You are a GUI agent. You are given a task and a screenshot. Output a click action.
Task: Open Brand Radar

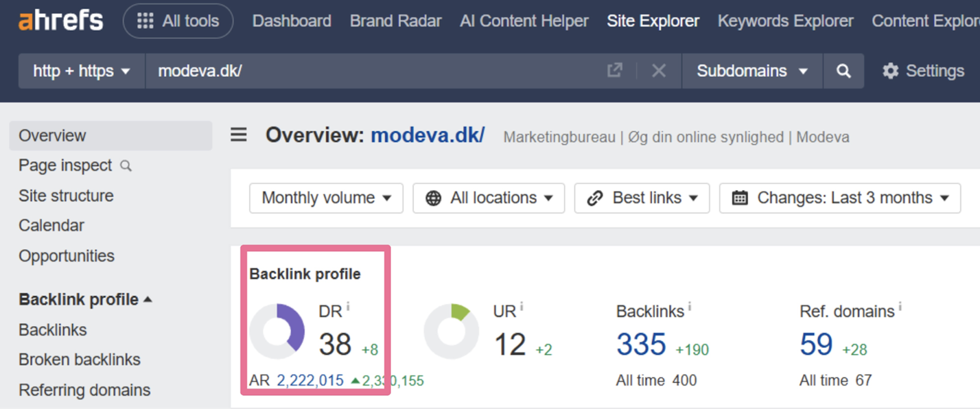pos(395,21)
